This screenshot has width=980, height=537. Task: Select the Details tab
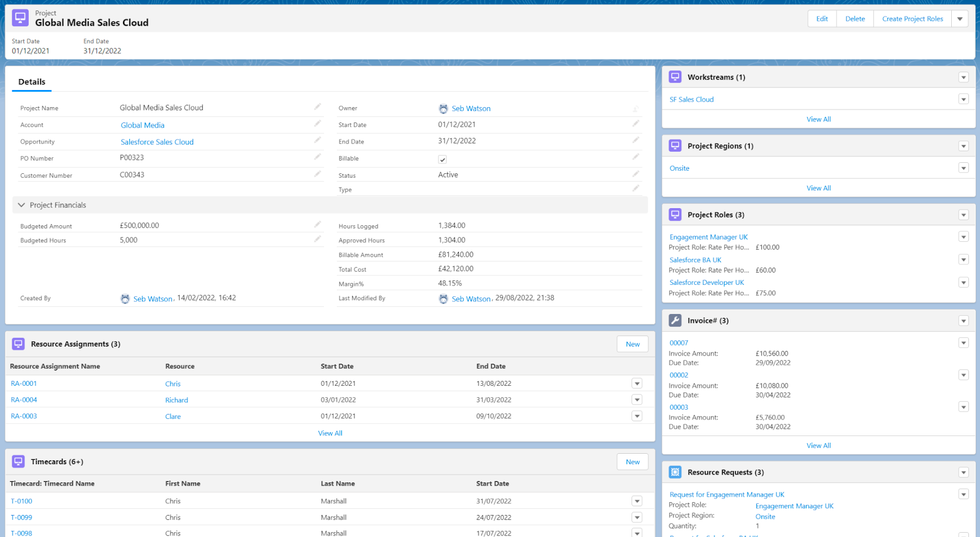(x=32, y=82)
